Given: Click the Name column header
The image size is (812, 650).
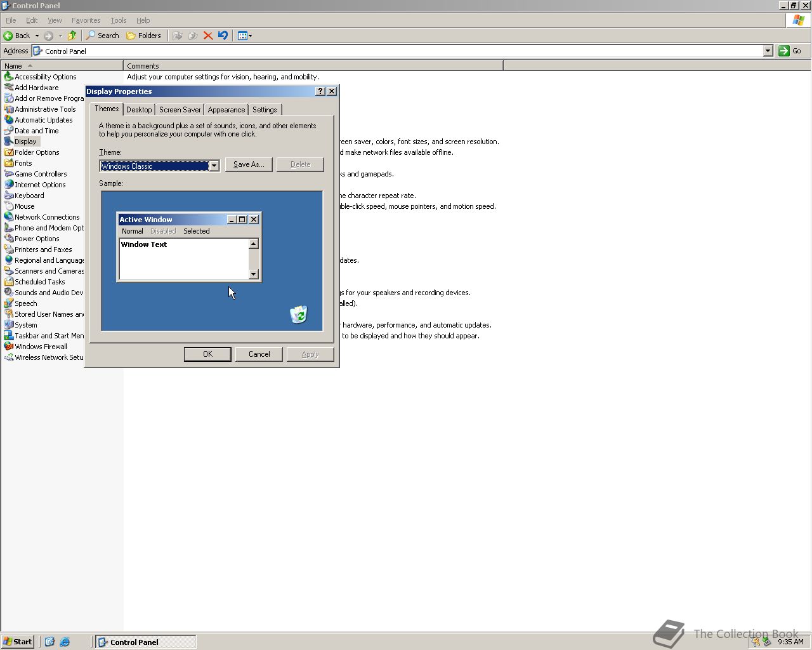Looking at the screenshot, I should [x=62, y=65].
